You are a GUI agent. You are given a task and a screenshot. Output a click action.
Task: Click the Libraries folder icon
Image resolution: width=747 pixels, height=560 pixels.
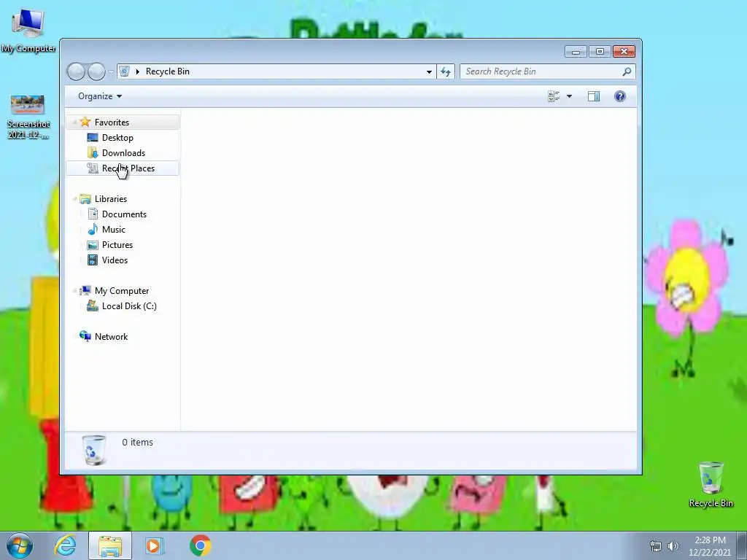85,198
